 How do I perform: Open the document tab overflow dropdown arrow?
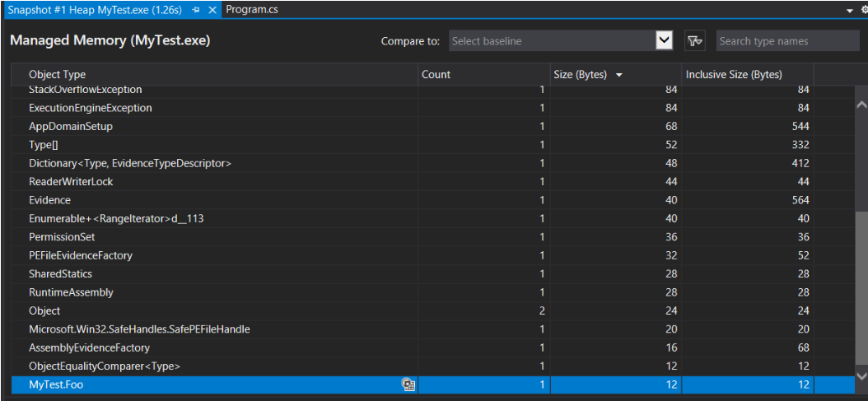coord(849,11)
